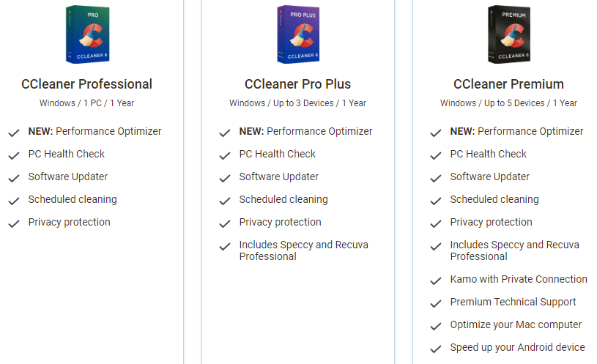Click the CCleaner Professional box image

coord(87,34)
